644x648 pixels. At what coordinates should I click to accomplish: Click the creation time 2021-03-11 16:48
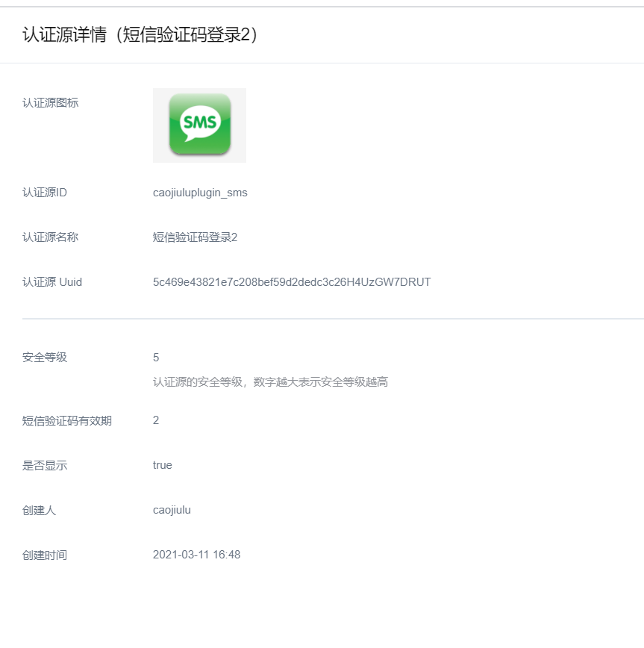(196, 555)
